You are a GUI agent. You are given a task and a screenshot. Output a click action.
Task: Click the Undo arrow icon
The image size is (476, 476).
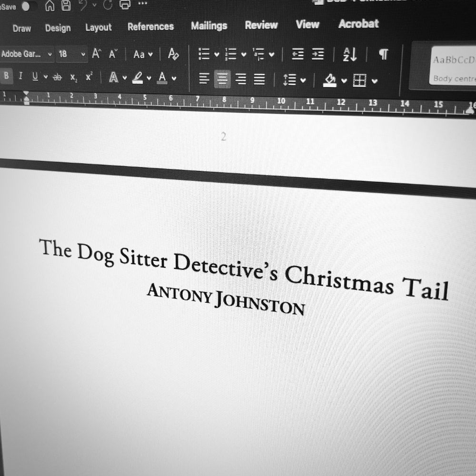82,5
